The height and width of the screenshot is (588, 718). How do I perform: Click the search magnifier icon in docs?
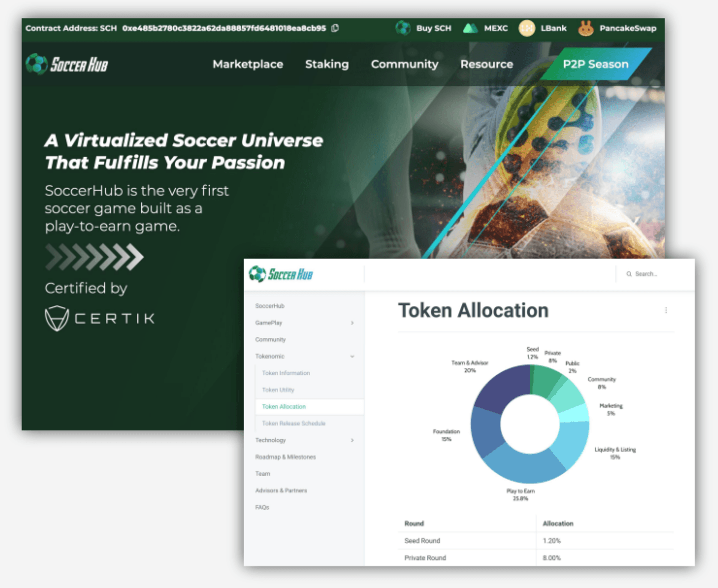coord(629,274)
